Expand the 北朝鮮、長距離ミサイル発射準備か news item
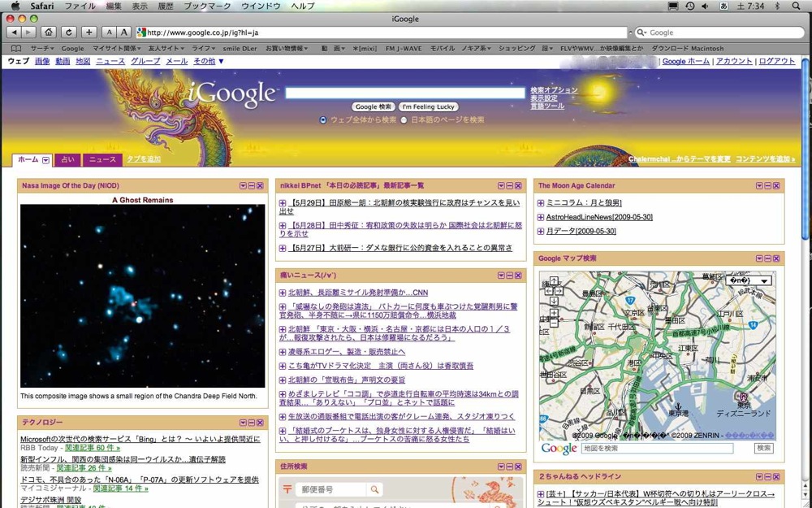This screenshot has height=508, width=812. (283, 293)
